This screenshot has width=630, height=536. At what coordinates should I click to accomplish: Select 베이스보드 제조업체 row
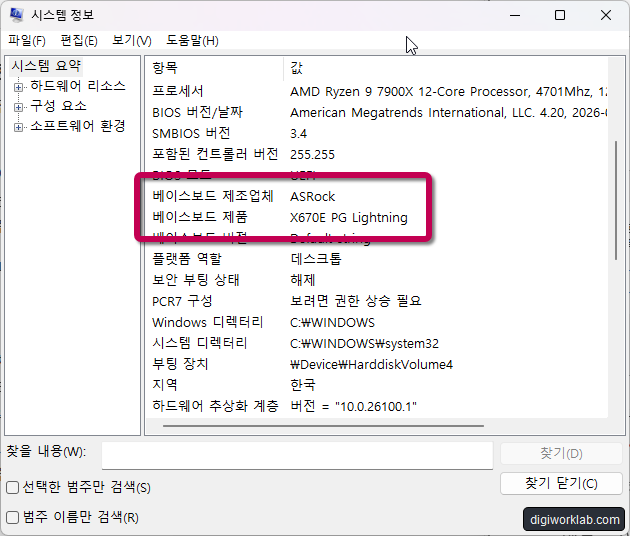point(213,196)
